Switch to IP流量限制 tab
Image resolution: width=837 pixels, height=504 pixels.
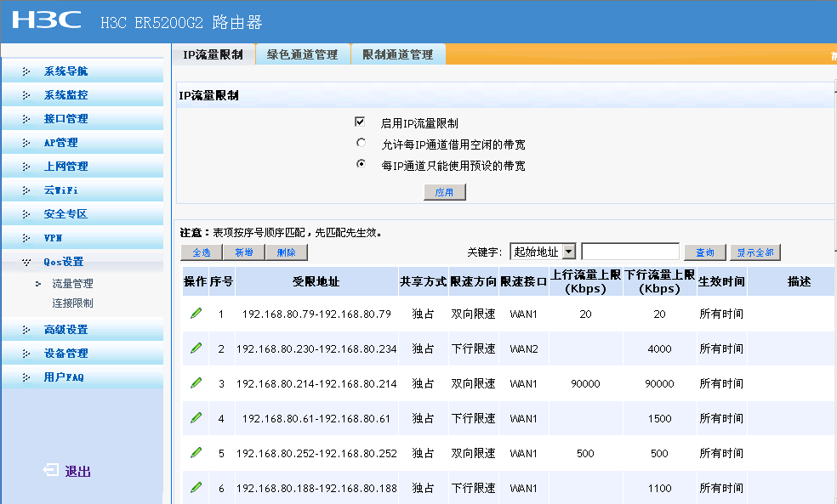(213, 54)
